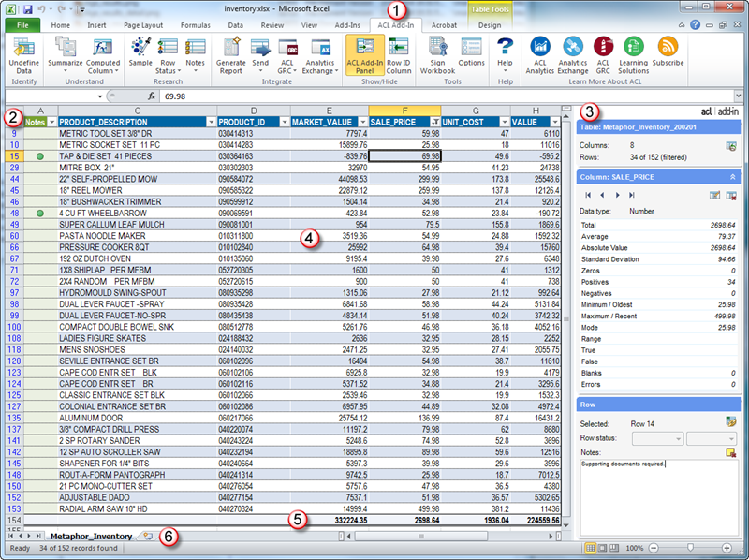The height and width of the screenshot is (560, 749).
Task: Collapse the Column: SALE_PRICE section
Action: point(731,176)
